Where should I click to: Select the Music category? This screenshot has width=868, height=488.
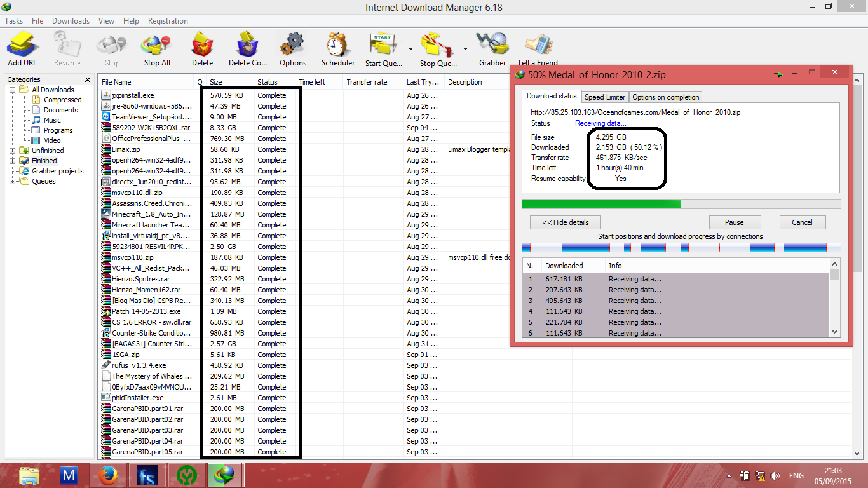point(52,120)
